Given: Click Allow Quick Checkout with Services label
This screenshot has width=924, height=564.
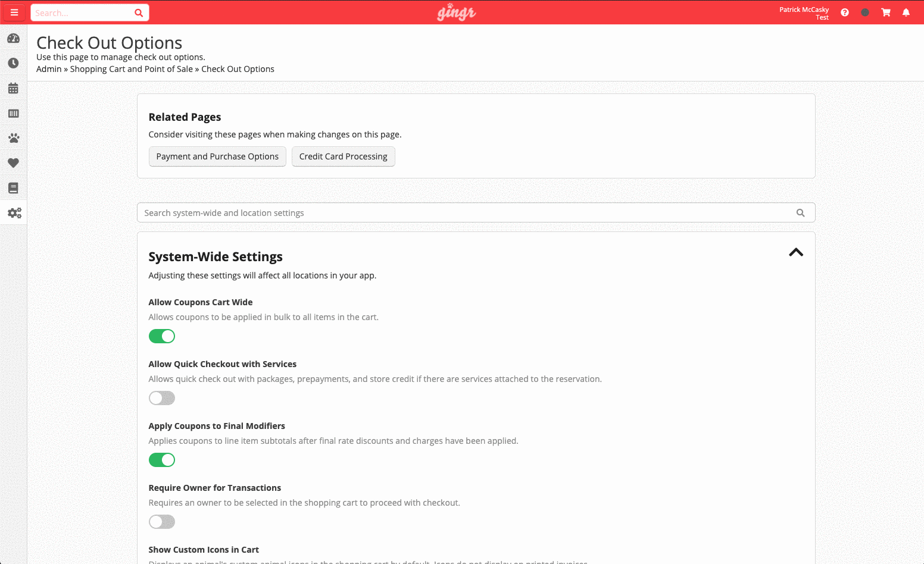Looking at the screenshot, I should pos(223,364).
